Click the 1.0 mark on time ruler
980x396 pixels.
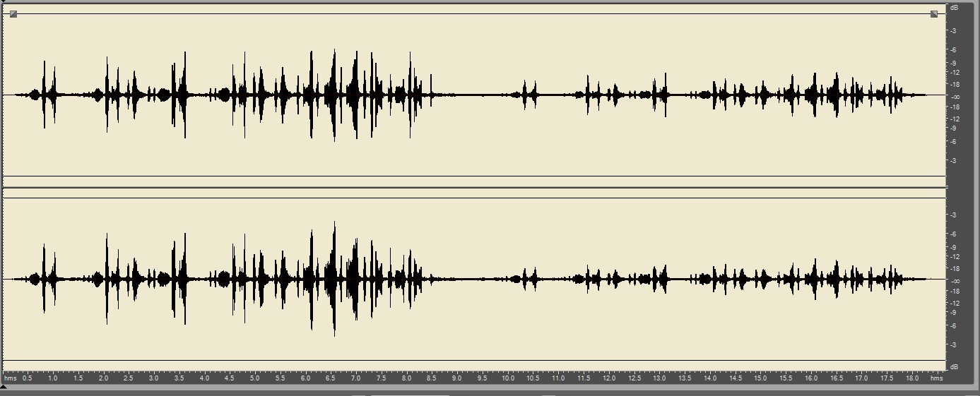coord(53,378)
